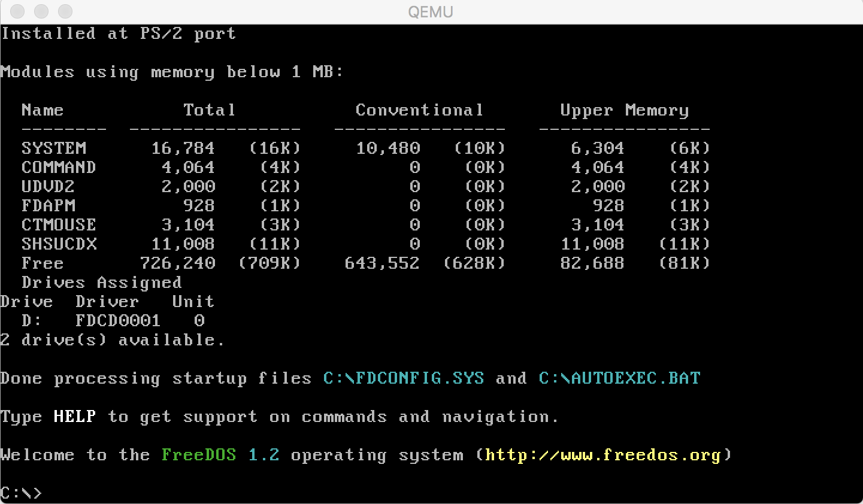The height and width of the screenshot is (504, 863).
Task: Click the C:\FDCONFIG.SYS file path
Action: 404,378
